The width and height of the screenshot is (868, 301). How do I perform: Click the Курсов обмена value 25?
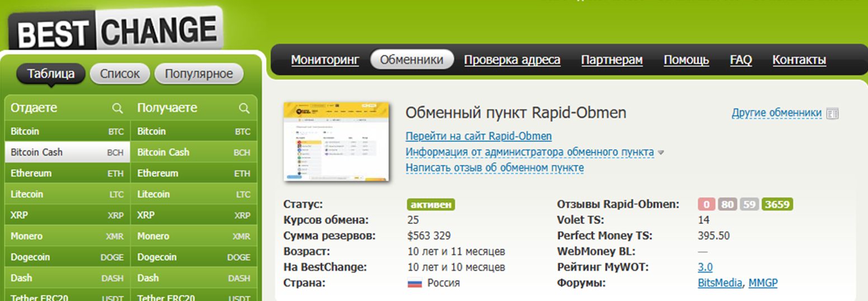click(x=413, y=220)
